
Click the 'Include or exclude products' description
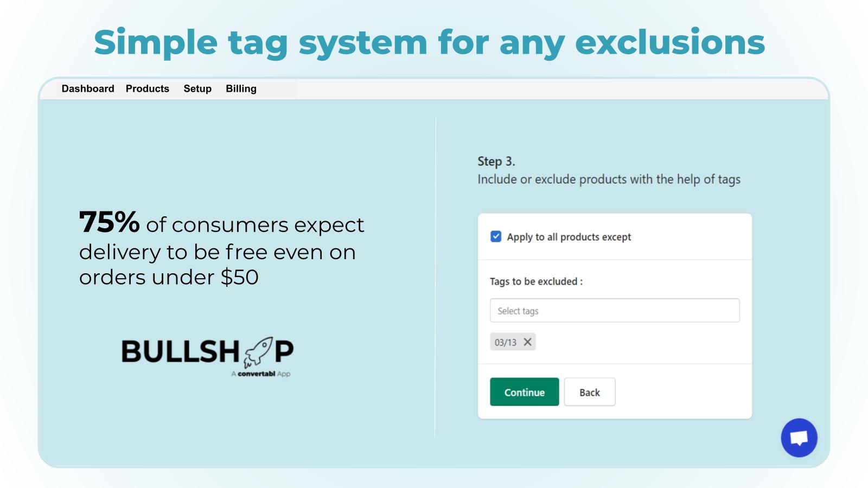pos(609,179)
